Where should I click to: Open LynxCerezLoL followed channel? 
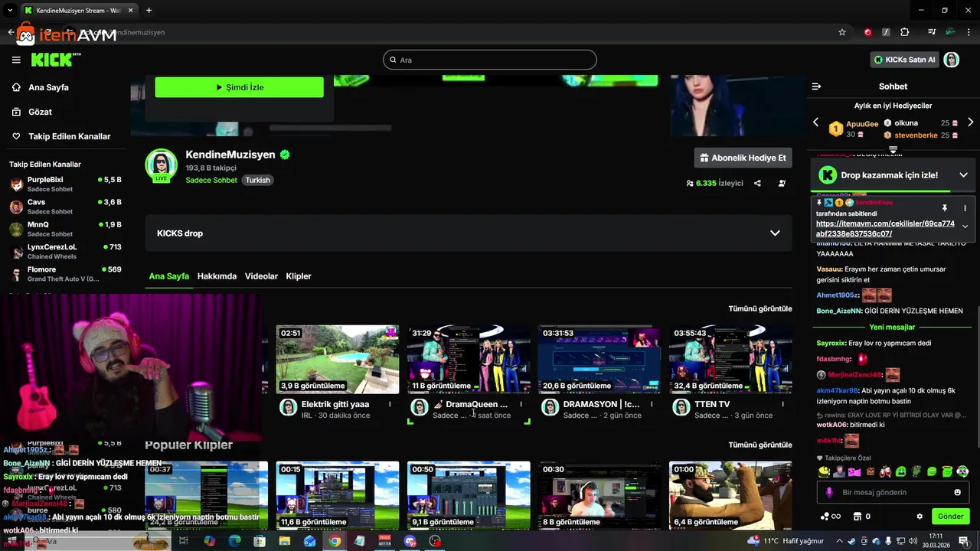tap(65, 251)
